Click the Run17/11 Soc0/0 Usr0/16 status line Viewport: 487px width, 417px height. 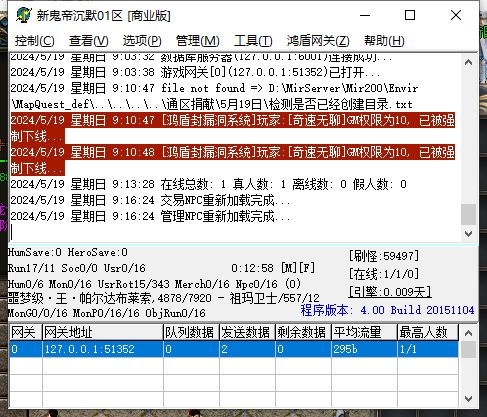[77, 268]
